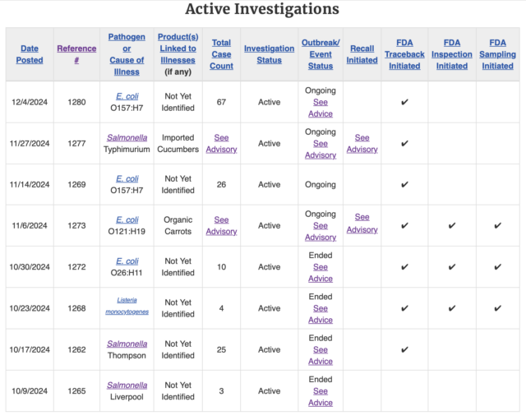Click Investigation Status column header
The height and width of the screenshot is (420, 526).
pos(269,54)
